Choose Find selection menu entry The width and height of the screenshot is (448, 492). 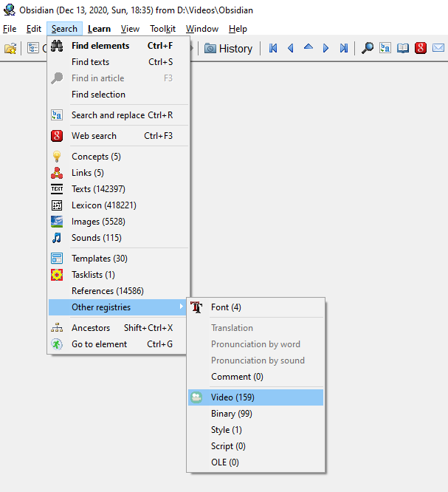119,95
